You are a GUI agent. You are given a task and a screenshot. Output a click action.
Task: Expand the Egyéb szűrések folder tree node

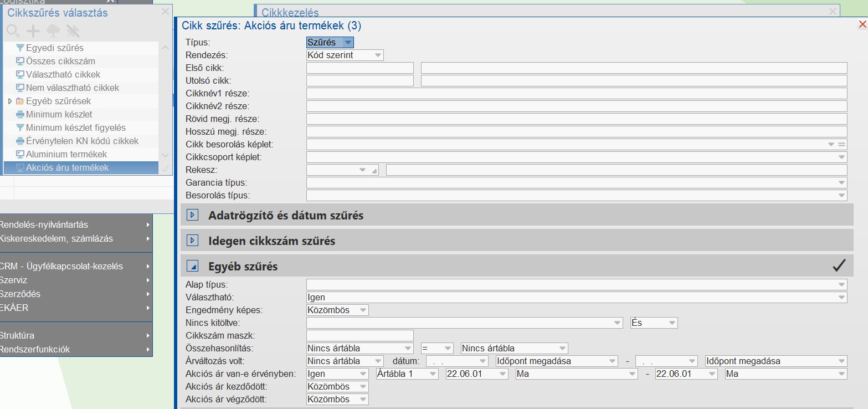tap(10, 101)
